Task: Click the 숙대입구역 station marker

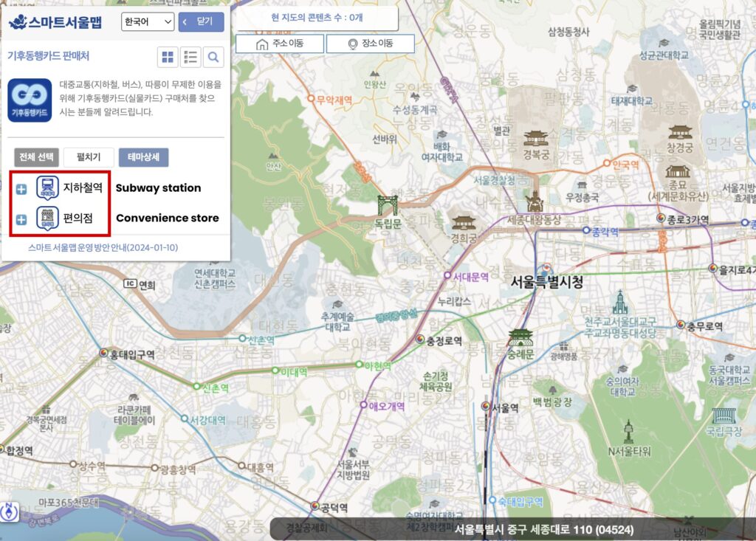Action: [492, 500]
